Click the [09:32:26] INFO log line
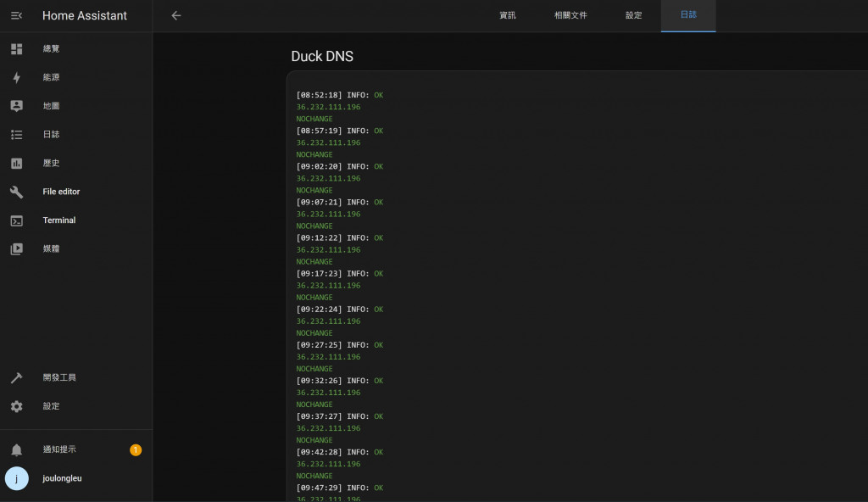Viewport: 868px width, 502px height. coord(339,381)
